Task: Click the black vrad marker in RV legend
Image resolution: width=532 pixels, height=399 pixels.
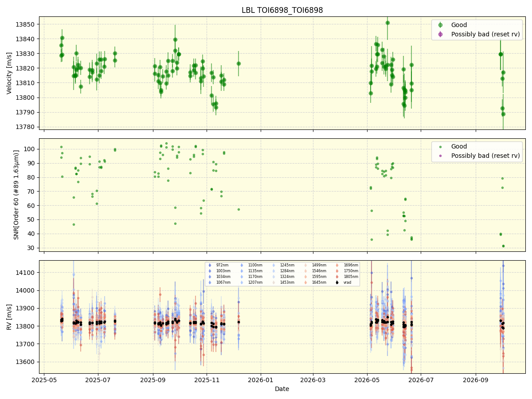Action: point(337,282)
